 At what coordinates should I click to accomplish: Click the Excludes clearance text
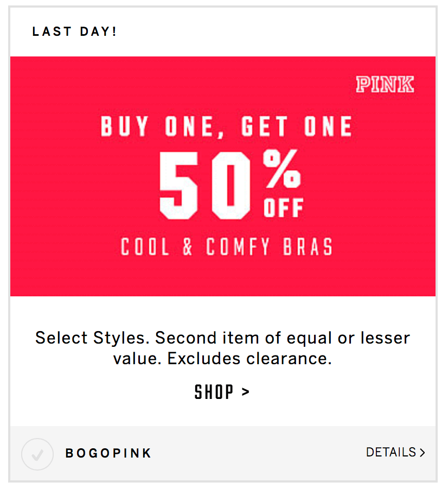pos(249,359)
